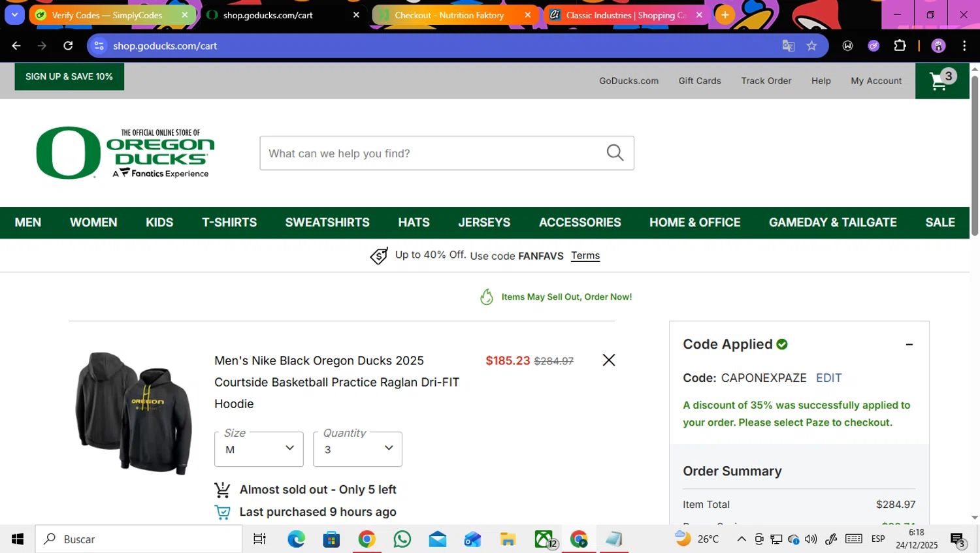The height and width of the screenshot is (553, 980).
Task: Click the browser back arrow
Action: coord(16,46)
